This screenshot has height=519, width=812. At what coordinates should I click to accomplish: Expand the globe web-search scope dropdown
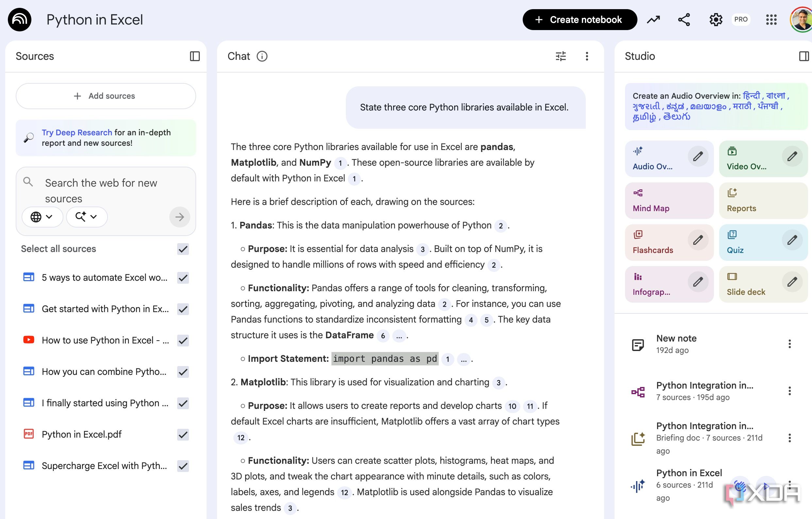pyautogui.click(x=42, y=217)
